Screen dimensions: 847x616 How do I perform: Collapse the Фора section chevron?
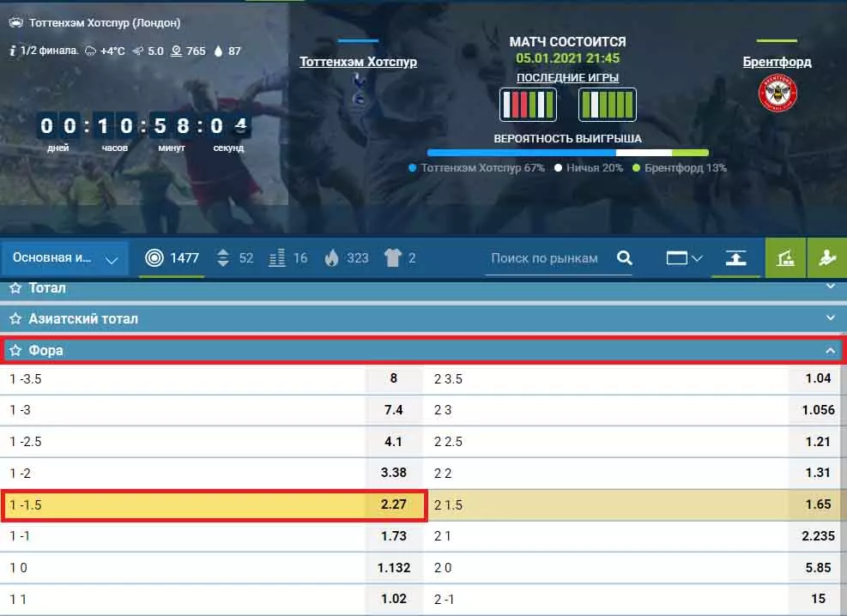tap(831, 351)
